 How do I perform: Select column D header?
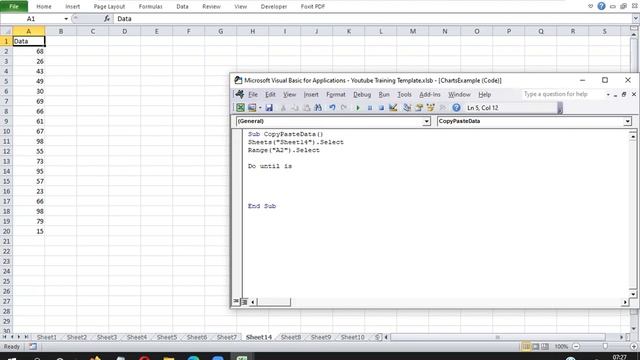coord(124,31)
